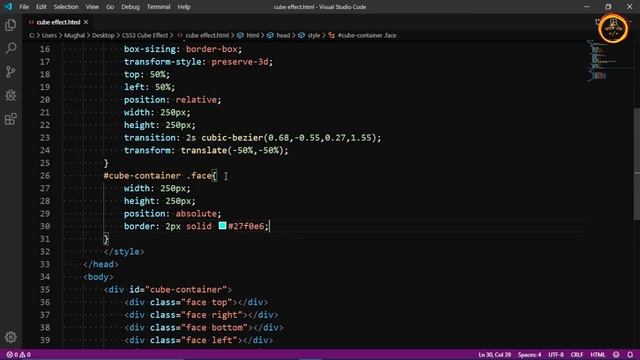
Task: Select the cube effect.html editor tab
Action: 58,22
